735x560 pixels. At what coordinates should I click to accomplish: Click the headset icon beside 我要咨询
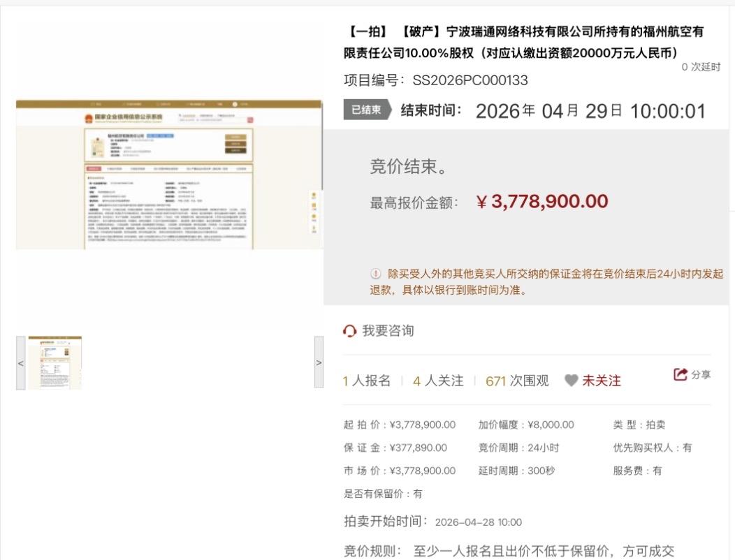[x=350, y=331]
